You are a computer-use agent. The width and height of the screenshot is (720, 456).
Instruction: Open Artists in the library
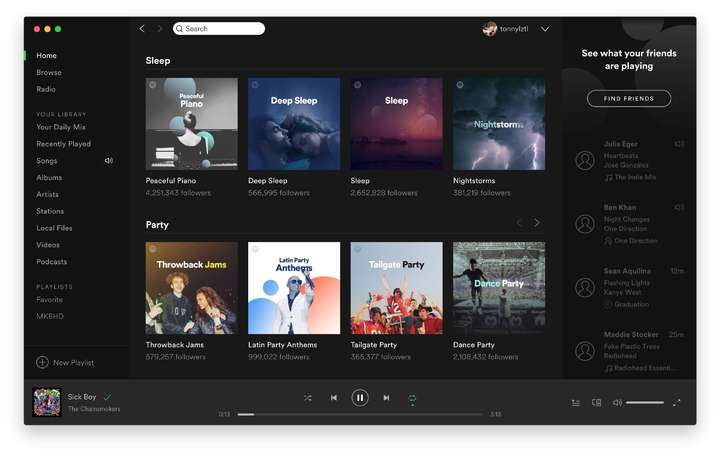(x=47, y=195)
